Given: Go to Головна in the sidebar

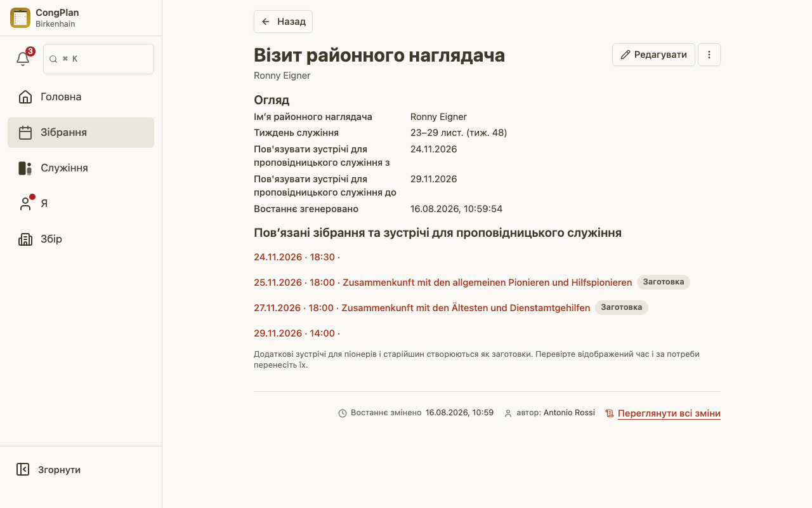Looking at the screenshot, I should 81,97.
